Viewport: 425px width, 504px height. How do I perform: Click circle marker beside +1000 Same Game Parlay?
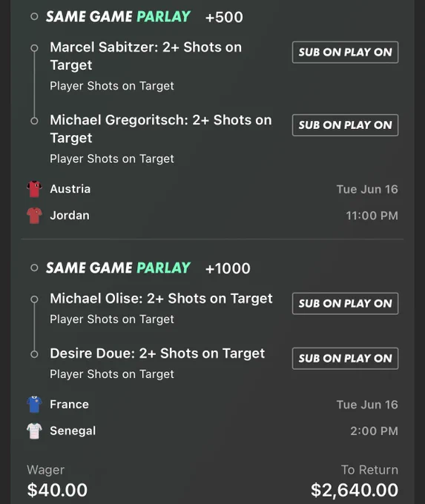tap(34, 268)
